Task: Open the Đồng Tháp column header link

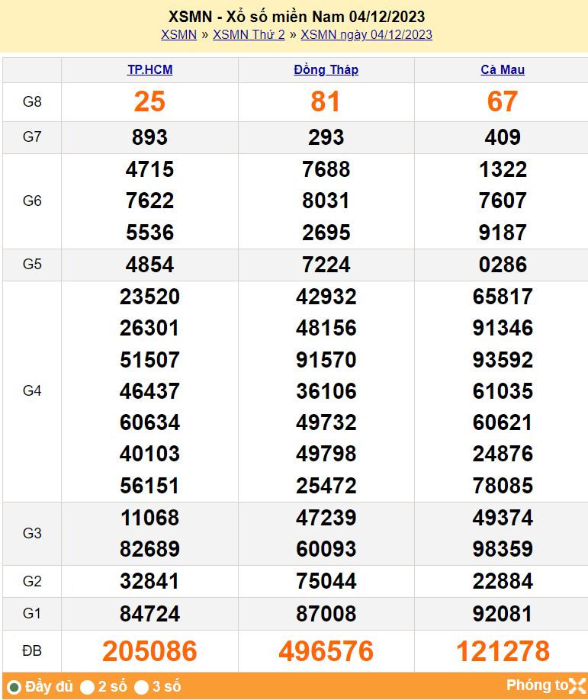Action: pos(326,69)
